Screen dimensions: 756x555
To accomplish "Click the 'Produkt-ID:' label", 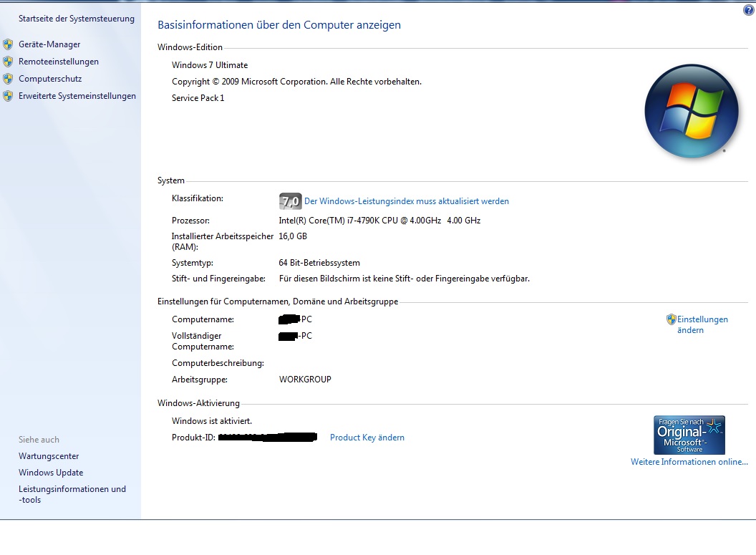I will (x=193, y=438).
